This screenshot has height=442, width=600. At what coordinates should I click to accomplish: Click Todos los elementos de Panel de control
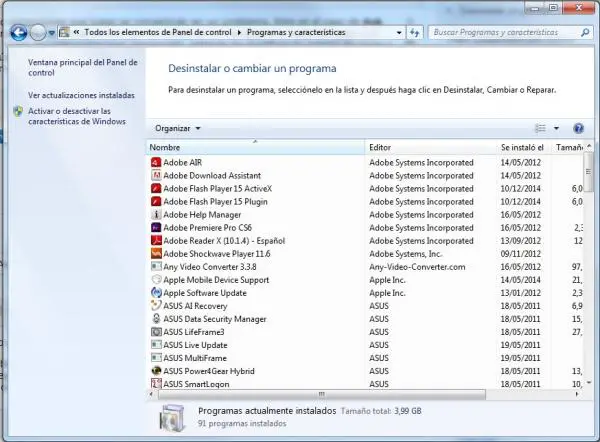pyautogui.click(x=158, y=32)
